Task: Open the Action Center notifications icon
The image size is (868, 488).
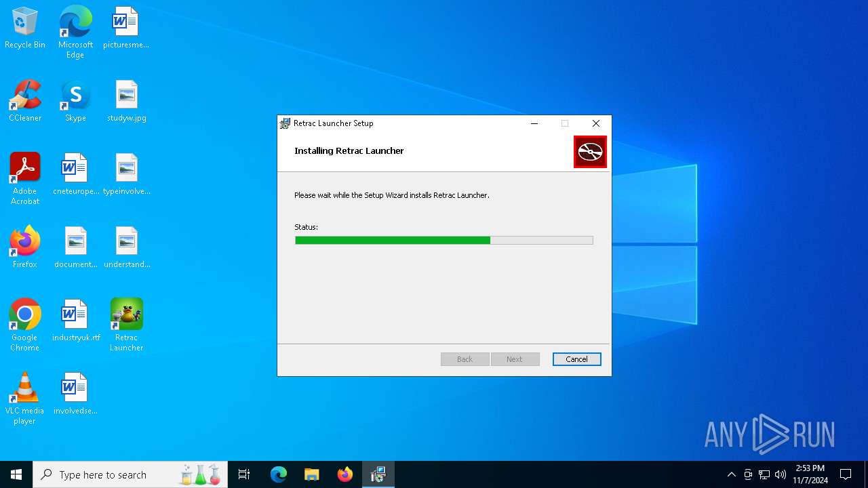Action: point(846,474)
